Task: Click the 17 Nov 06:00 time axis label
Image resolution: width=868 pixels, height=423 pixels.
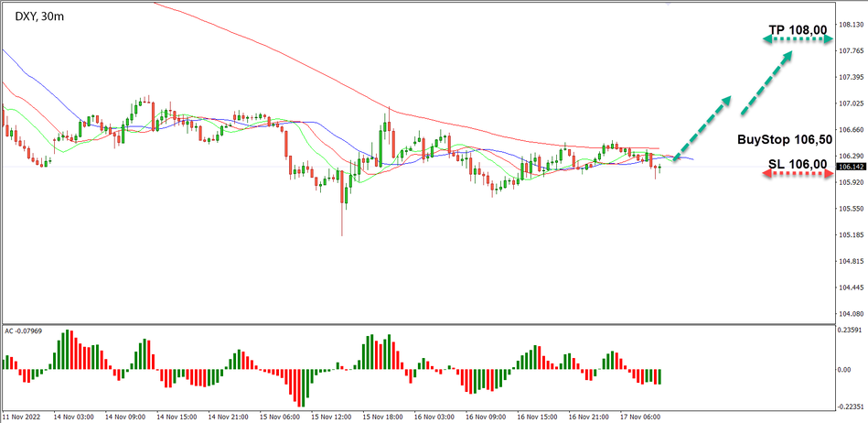Action: click(638, 417)
